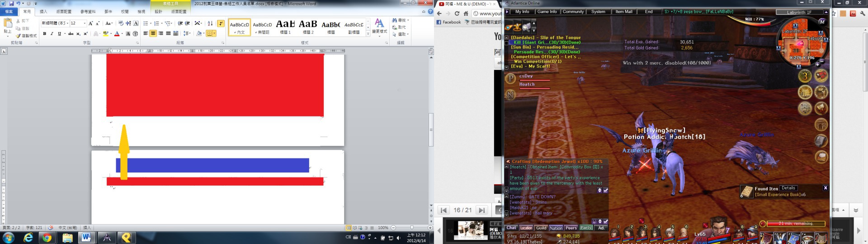The height and width of the screenshot is (244, 868).
Task: Reload the page in Chrome browser
Action: click(x=457, y=14)
